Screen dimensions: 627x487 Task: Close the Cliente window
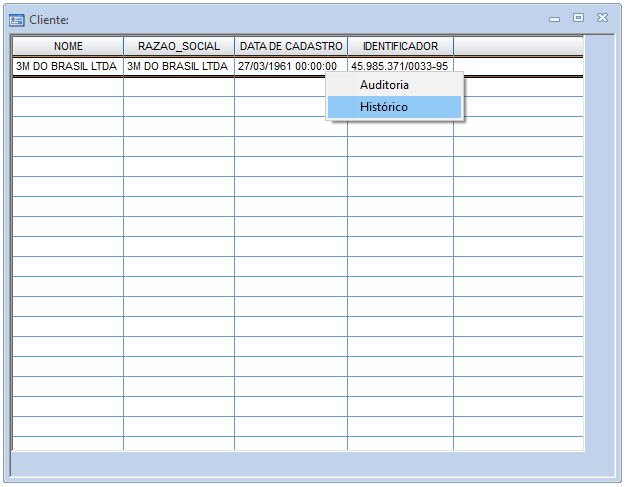602,18
